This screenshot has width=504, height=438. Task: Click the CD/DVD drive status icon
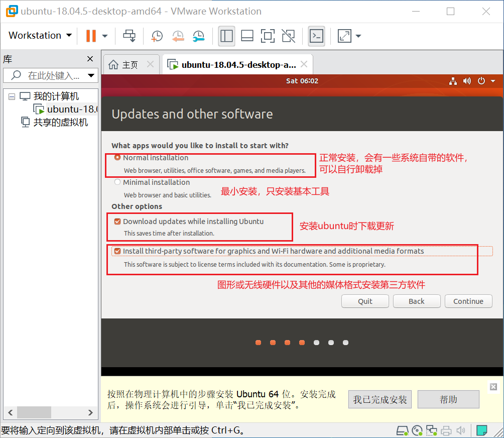pyautogui.click(x=417, y=430)
